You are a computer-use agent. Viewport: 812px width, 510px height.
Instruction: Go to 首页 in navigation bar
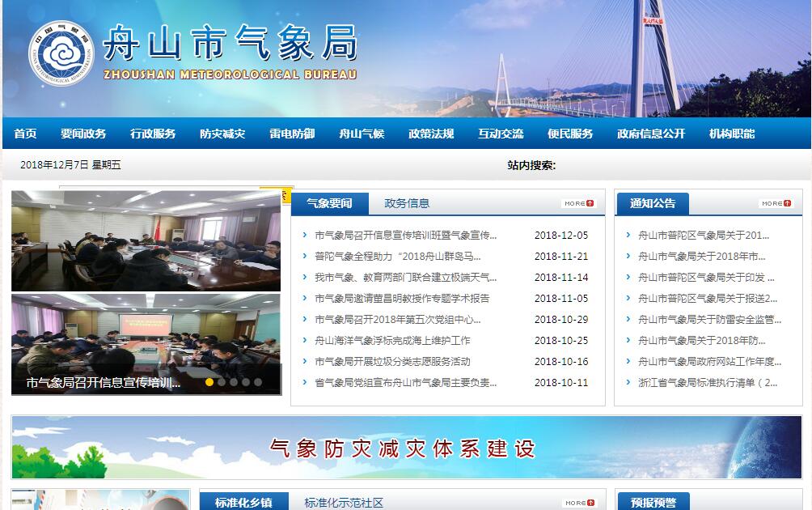coord(25,134)
